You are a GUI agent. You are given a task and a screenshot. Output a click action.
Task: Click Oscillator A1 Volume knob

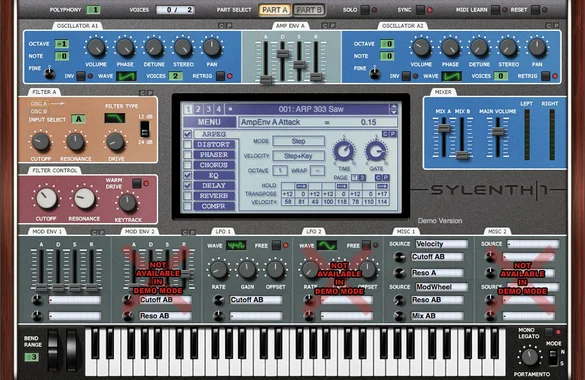click(x=96, y=48)
